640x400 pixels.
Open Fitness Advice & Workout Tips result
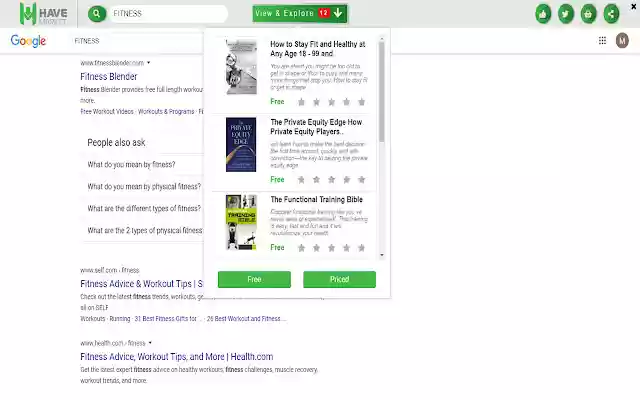pyautogui.click(x=142, y=284)
